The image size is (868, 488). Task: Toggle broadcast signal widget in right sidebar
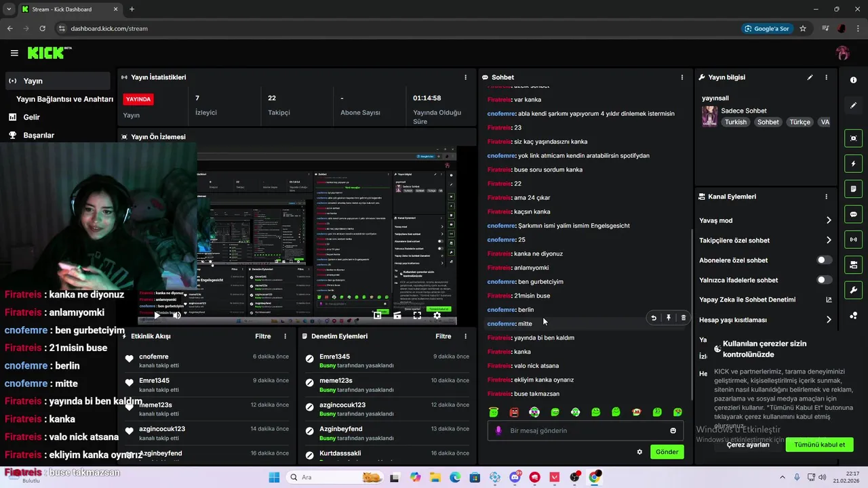[853, 239]
